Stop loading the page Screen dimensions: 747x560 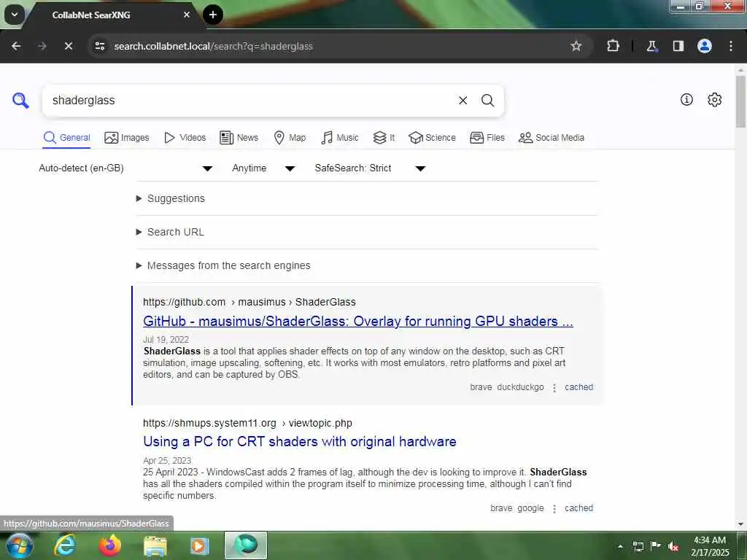point(69,46)
